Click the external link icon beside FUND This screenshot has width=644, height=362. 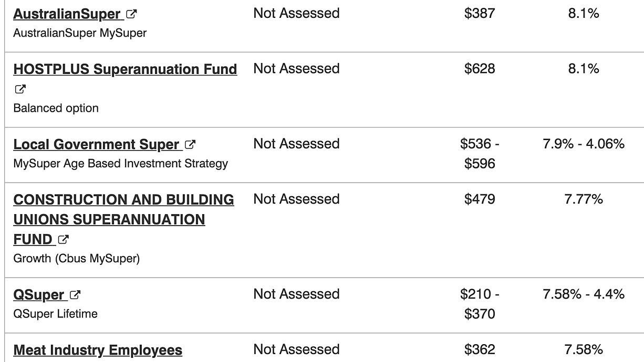pos(64,240)
